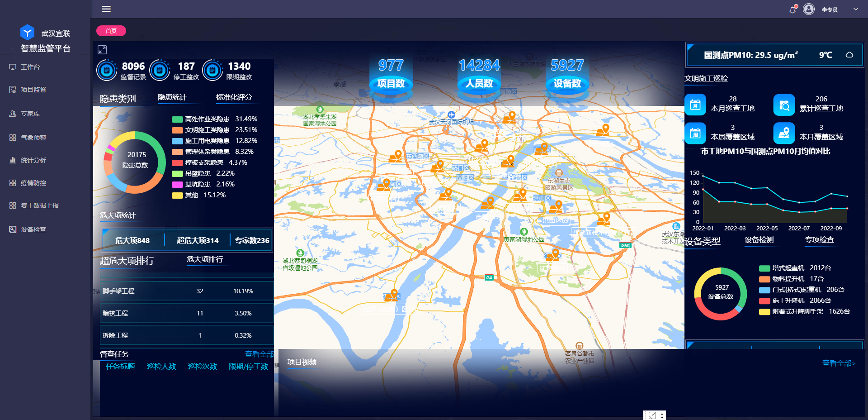The width and height of the screenshot is (868, 420).
Task: Click the stepper arrows beside bottom checkbox
Action: (x=662, y=415)
